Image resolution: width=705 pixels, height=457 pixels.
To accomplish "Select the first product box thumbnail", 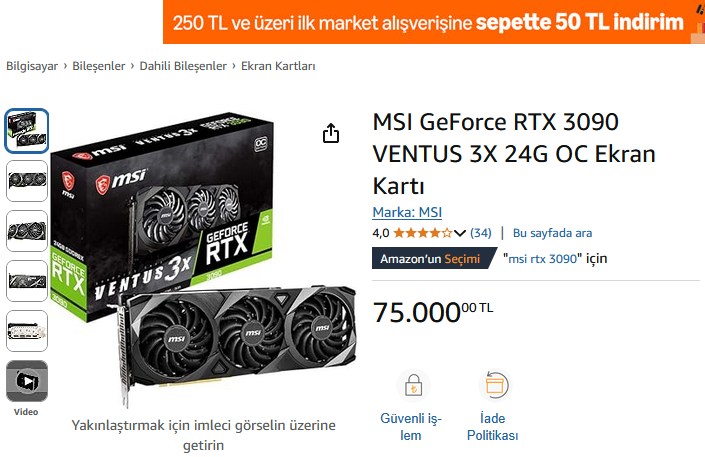I will coord(27,131).
